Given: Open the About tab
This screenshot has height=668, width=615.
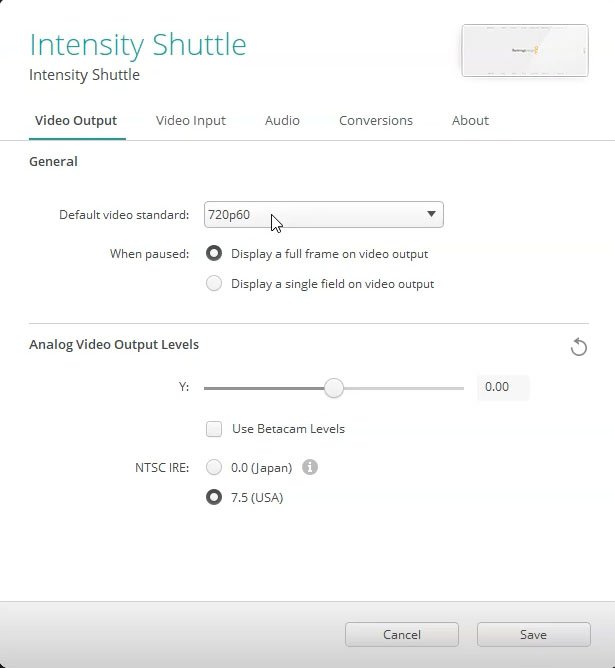Looking at the screenshot, I should [x=470, y=120].
